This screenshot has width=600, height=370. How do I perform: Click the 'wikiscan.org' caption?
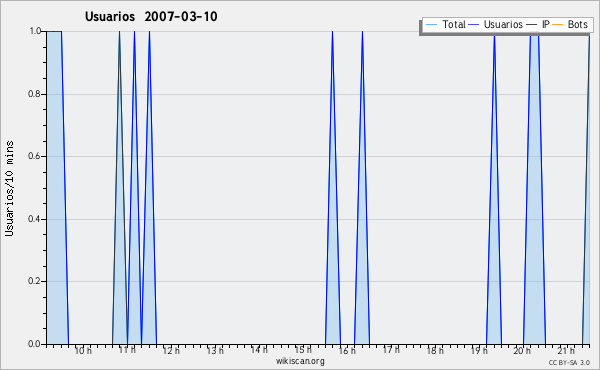tap(300, 361)
